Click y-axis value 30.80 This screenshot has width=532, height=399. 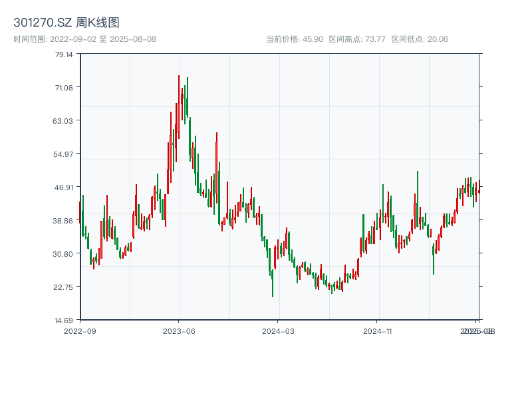(63, 254)
